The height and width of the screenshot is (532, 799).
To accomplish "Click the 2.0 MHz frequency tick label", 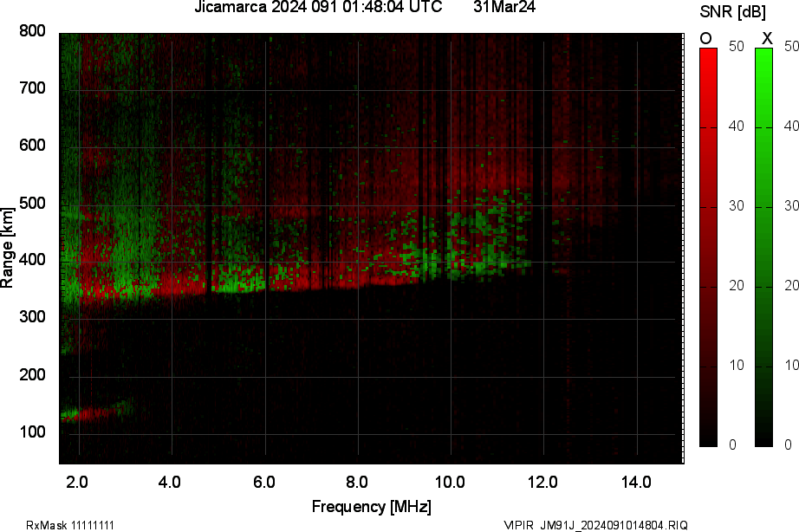I will tap(79, 479).
